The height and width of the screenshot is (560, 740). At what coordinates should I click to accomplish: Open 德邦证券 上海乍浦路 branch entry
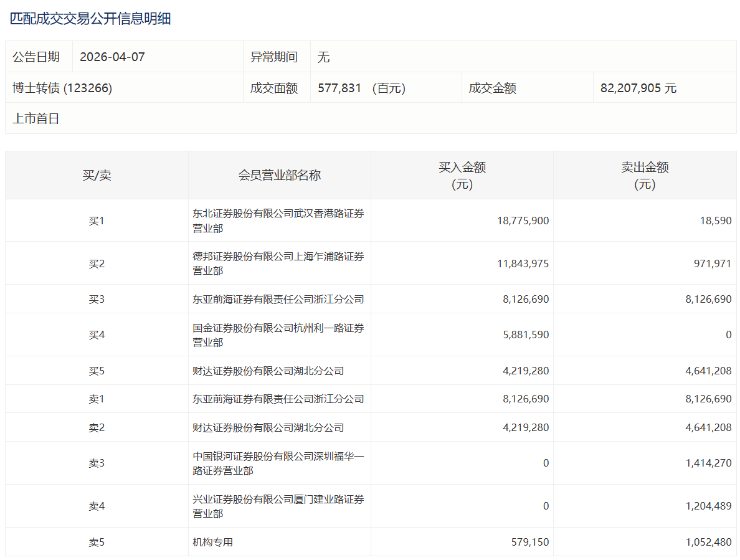[x=278, y=263]
